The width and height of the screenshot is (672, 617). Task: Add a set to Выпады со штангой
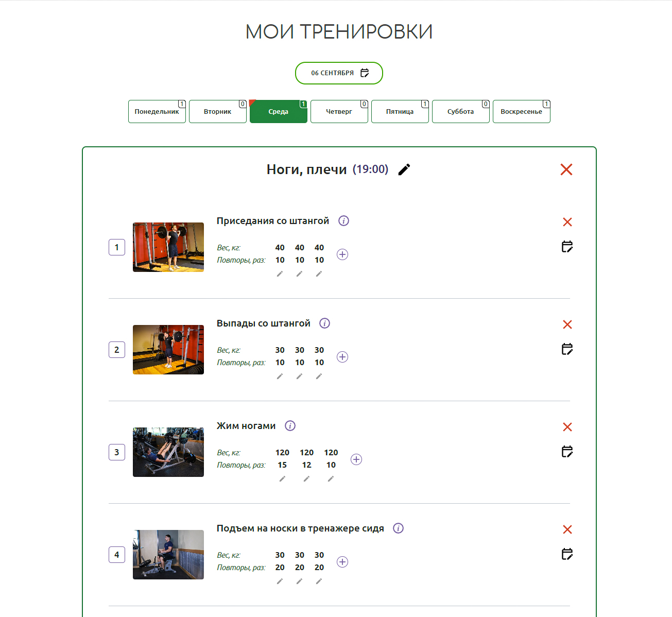coord(342,357)
